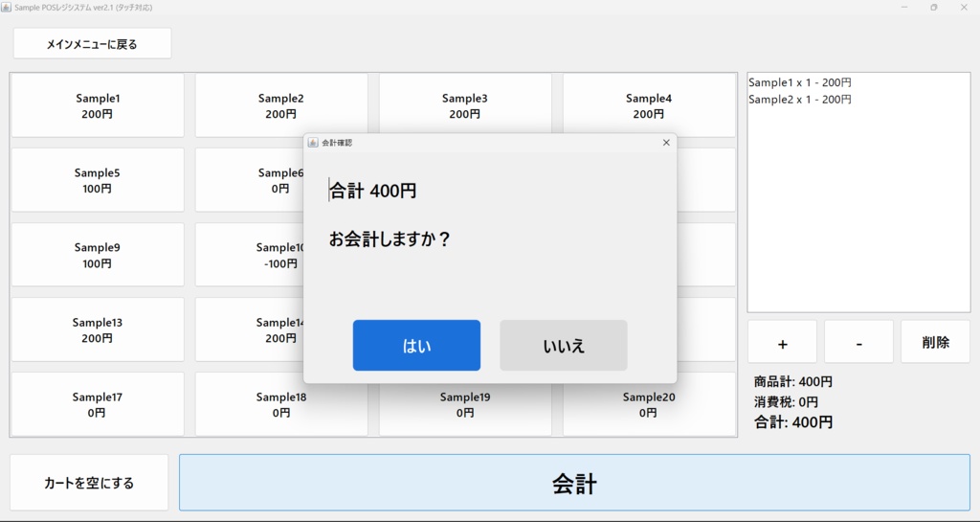Choose the Sample6 0円 item
980x522 pixels.
click(x=250, y=180)
